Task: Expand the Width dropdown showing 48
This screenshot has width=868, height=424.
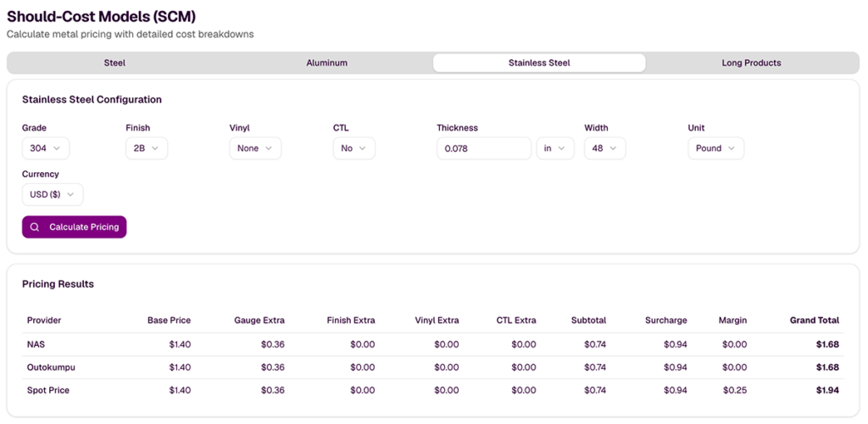Action: point(605,148)
